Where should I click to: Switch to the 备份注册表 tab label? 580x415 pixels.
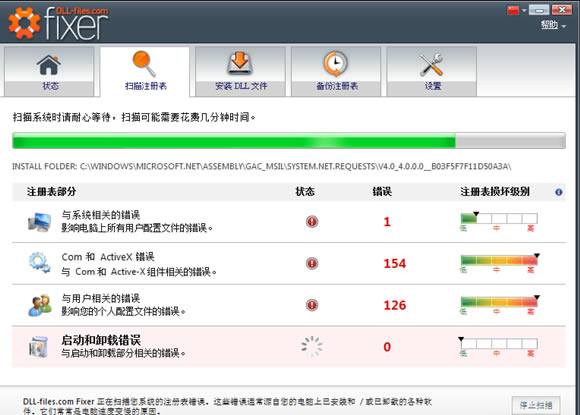(x=337, y=86)
